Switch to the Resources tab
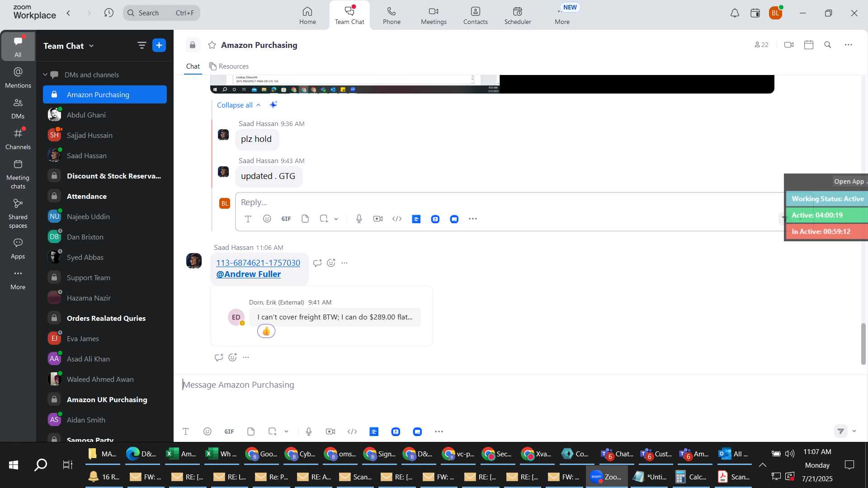This screenshot has width=868, height=488. coord(229,66)
